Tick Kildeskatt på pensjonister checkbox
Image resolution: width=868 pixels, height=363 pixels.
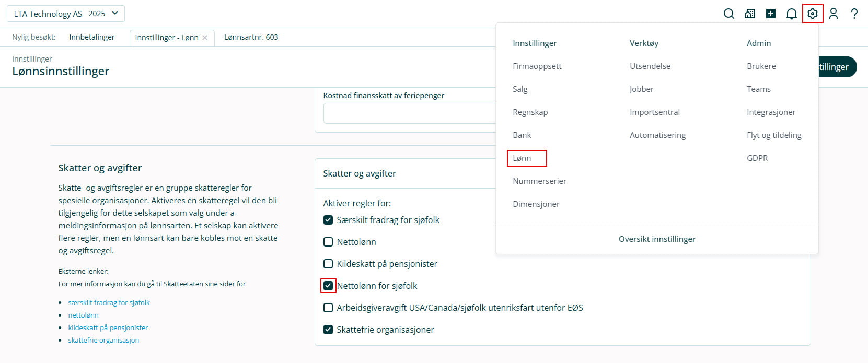[x=328, y=264]
